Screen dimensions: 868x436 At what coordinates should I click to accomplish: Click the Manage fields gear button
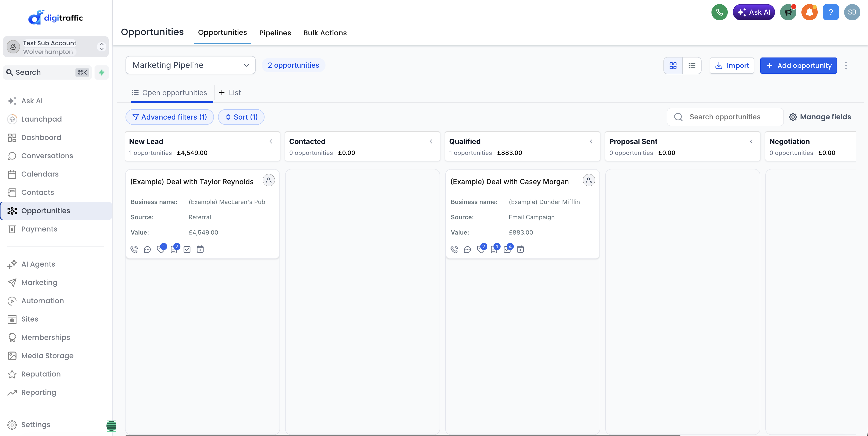pyautogui.click(x=820, y=117)
